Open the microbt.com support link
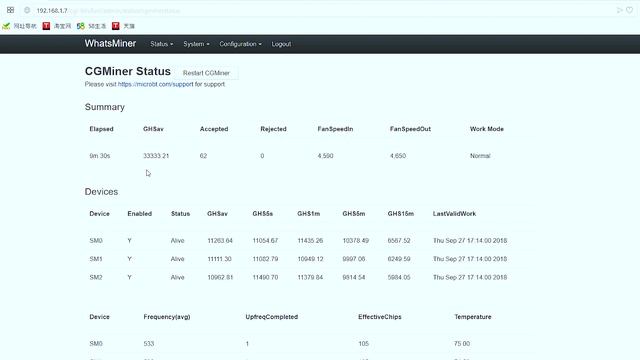Image resolution: width=640 pixels, height=360 pixels. pyautogui.click(x=156, y=84)
